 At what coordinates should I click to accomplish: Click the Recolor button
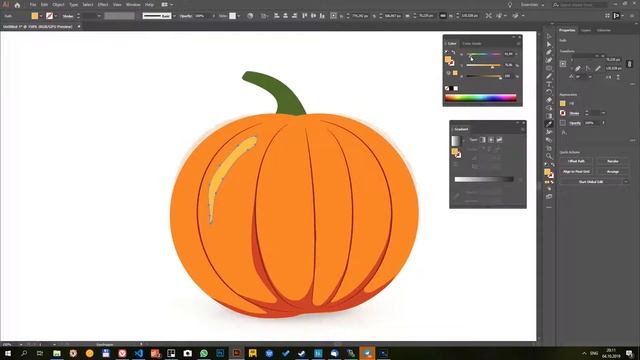(613, 161)
